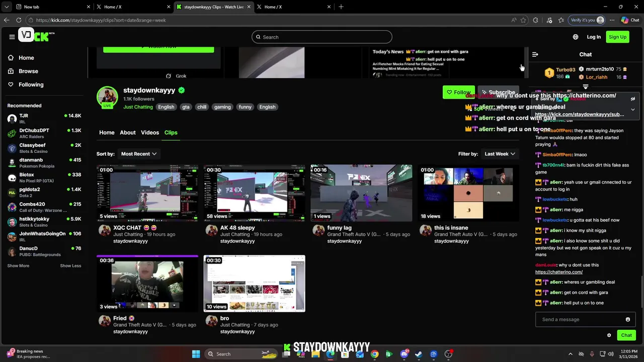Click Verify it's you profile button

[x=587, y=20]
